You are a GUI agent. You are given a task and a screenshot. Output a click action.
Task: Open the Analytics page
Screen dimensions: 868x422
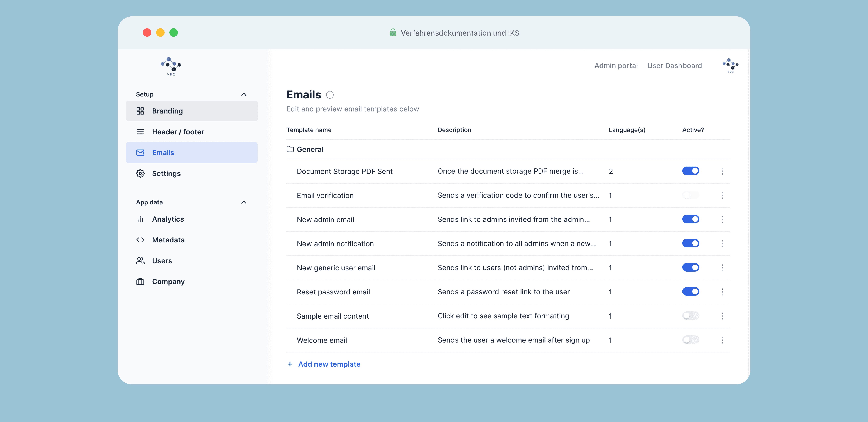click(192, 219)
